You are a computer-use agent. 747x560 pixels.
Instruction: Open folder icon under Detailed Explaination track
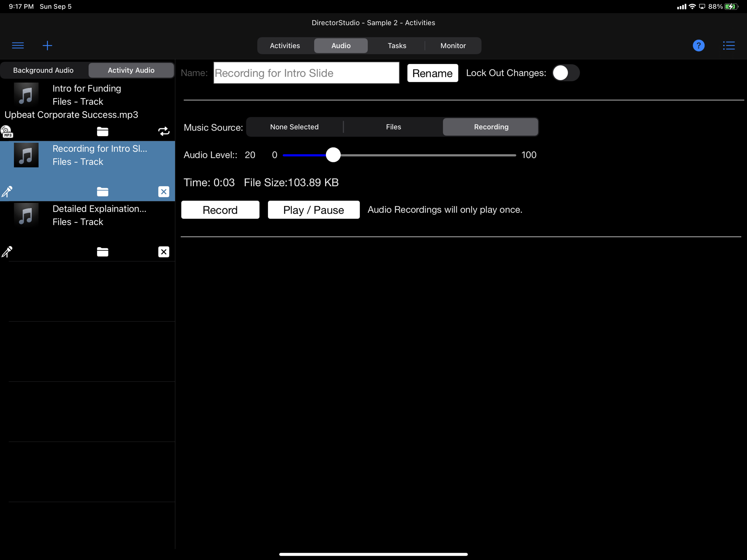coord(102,252)
